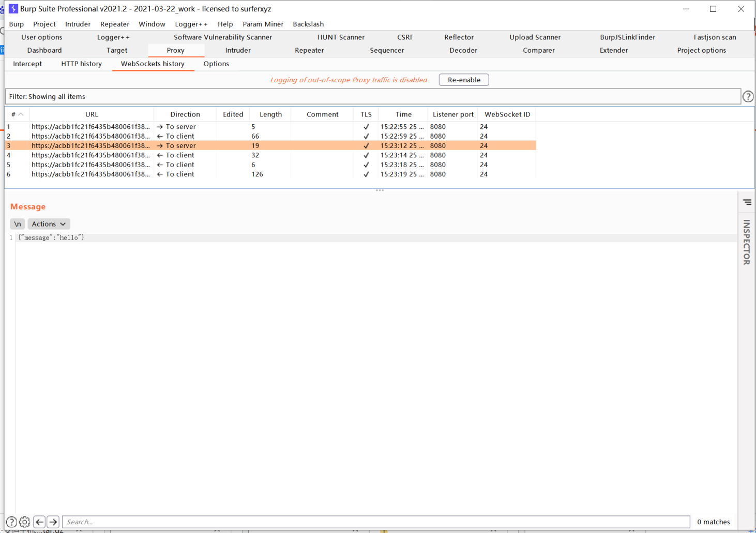Sort by the # column header
The height and width of the screenshot is (533, 756).
[17, 114]
